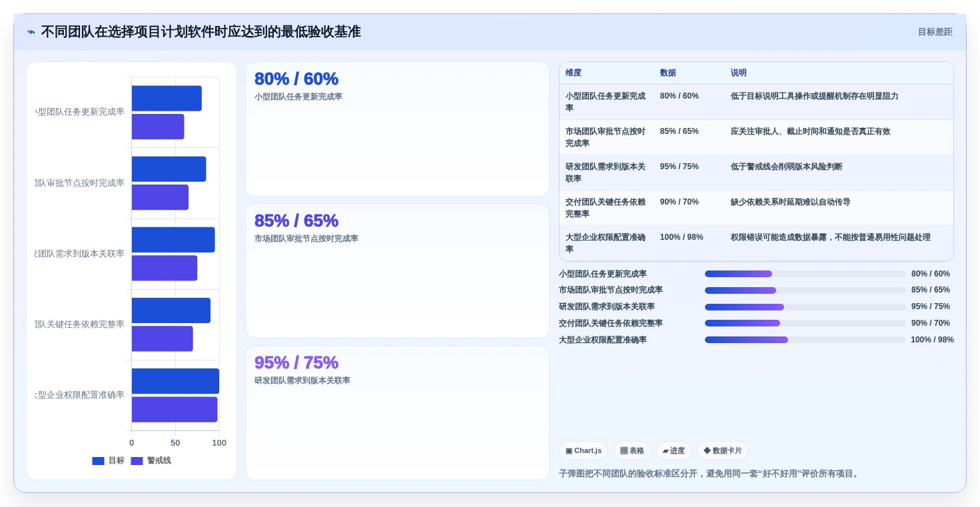This screenshot has width=980, height=507.
Task: Click the progress bar for 小型团队任务更新完成率
Action: coord(805,274)
